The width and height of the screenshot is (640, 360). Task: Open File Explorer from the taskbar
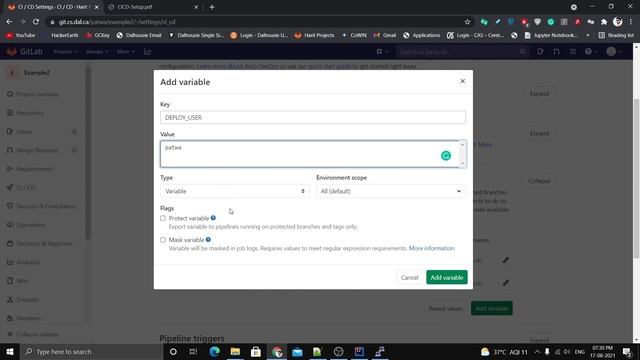(235, 351)
